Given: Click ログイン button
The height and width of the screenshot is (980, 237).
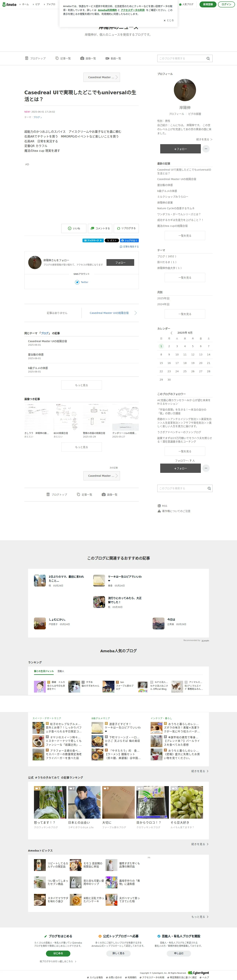Looking at the screenshot, I should click(226, 4).
